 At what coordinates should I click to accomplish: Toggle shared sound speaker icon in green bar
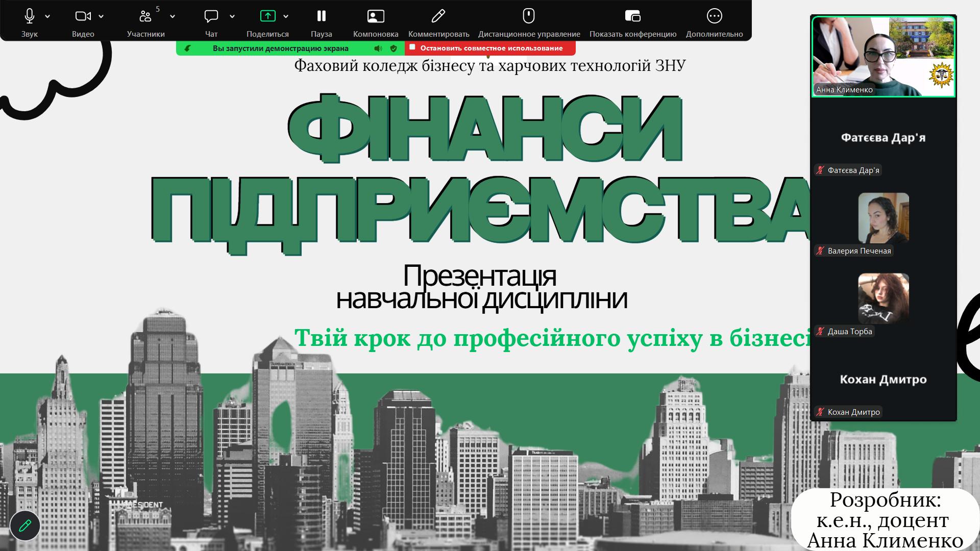pyautogui.click(x=378, y=48)
